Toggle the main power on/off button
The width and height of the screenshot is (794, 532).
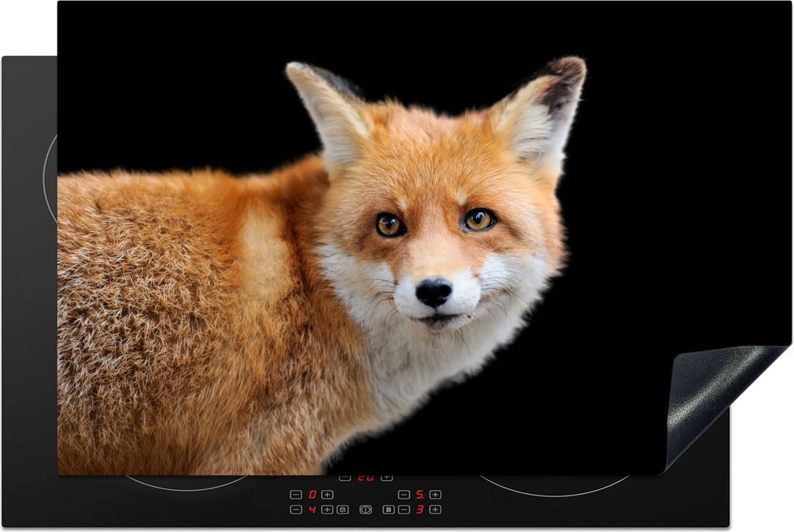(x=365, y=510)
